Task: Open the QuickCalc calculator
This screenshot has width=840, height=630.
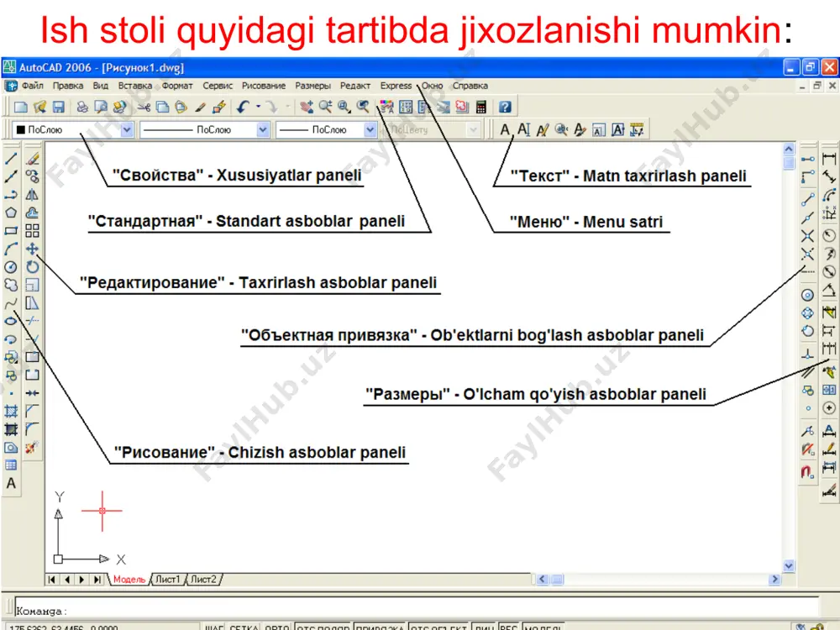Action: (481, 108)
